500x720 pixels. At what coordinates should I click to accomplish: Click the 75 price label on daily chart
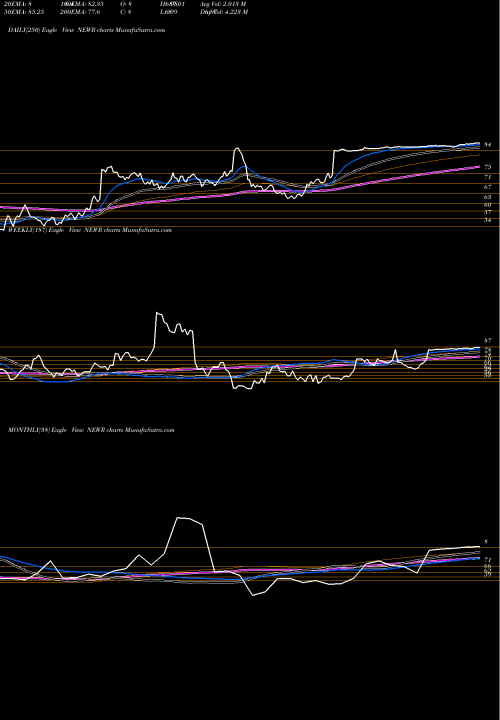click(488, 167)
